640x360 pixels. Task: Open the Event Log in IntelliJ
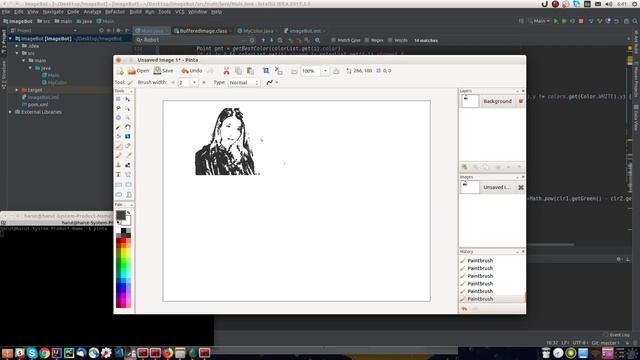point(616,335)
